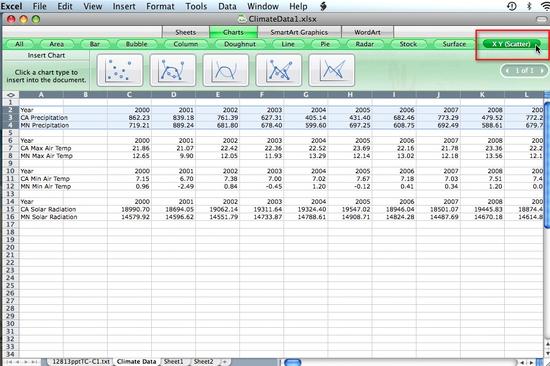Image resolution: width=550 pixels, height=366 pixels.
Task: Move the horizontal scrollbar thumb
Action: 293,362
